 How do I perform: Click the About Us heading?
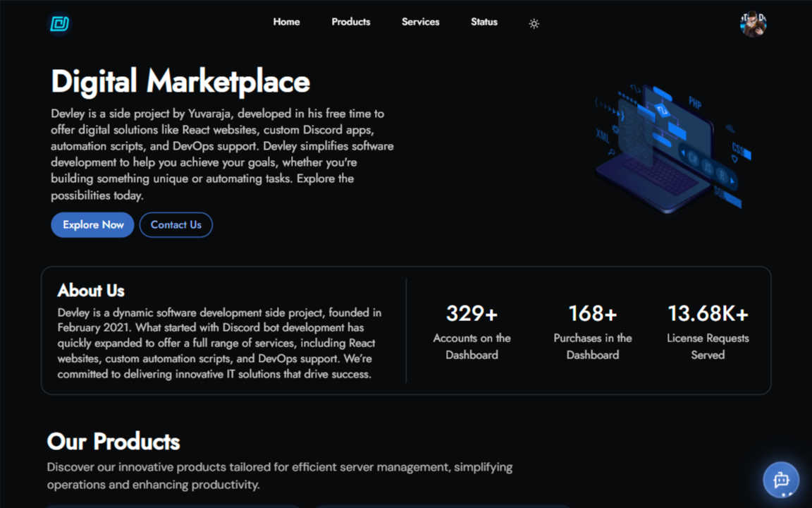[91, 291]
